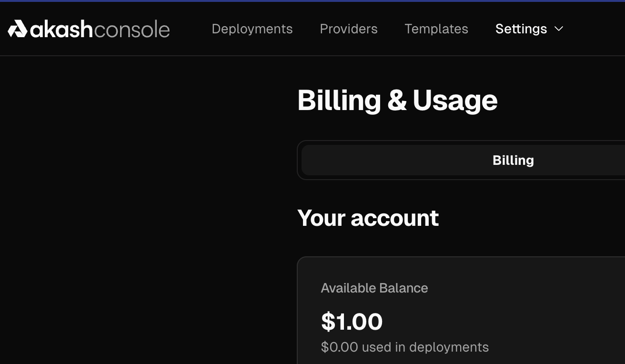The image size is (625, 364).
Task: Expand the chevron arrow beside Settings
Action: tap(559, 29)
